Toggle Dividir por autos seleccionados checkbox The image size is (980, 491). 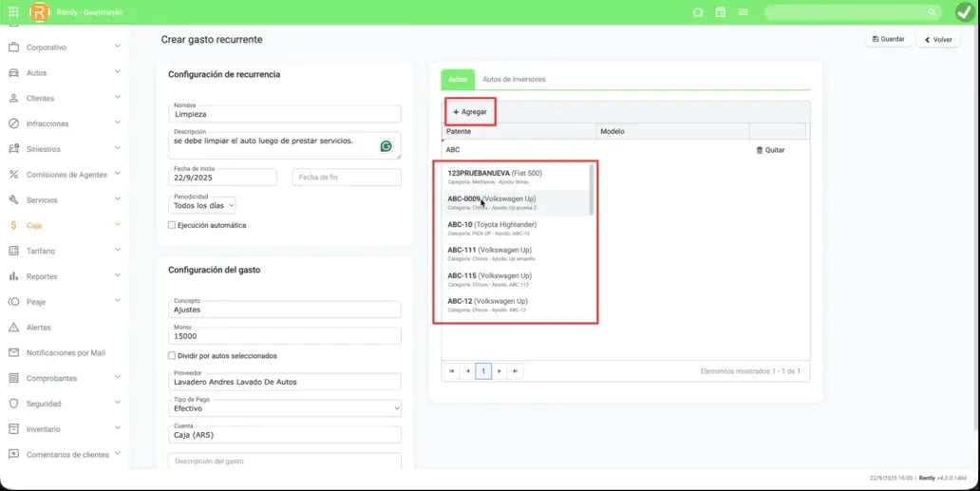tap(172, 356)
